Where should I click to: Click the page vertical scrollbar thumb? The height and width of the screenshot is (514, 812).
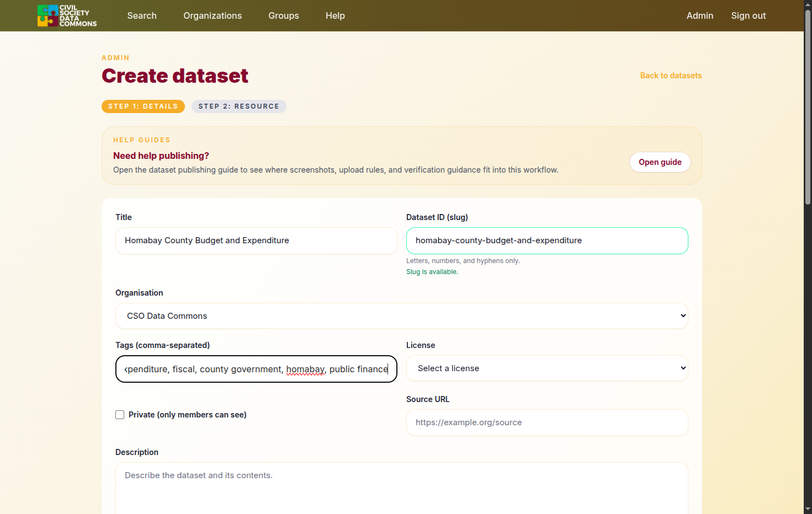tap(808, 108)
